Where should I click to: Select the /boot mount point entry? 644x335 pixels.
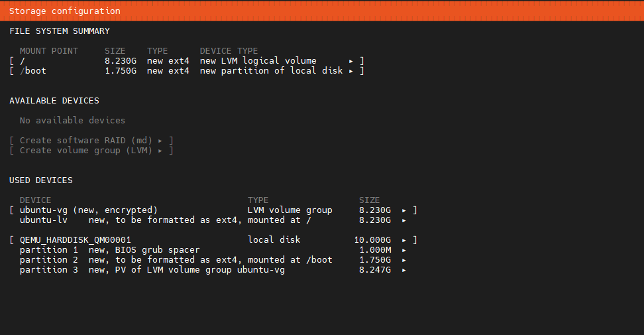[33, 71]
